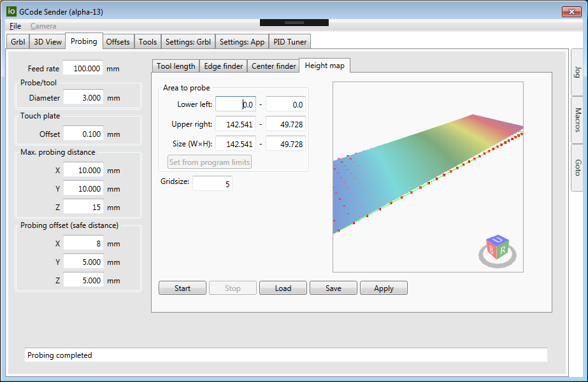Expand the Goto side panel

[578, 167]
